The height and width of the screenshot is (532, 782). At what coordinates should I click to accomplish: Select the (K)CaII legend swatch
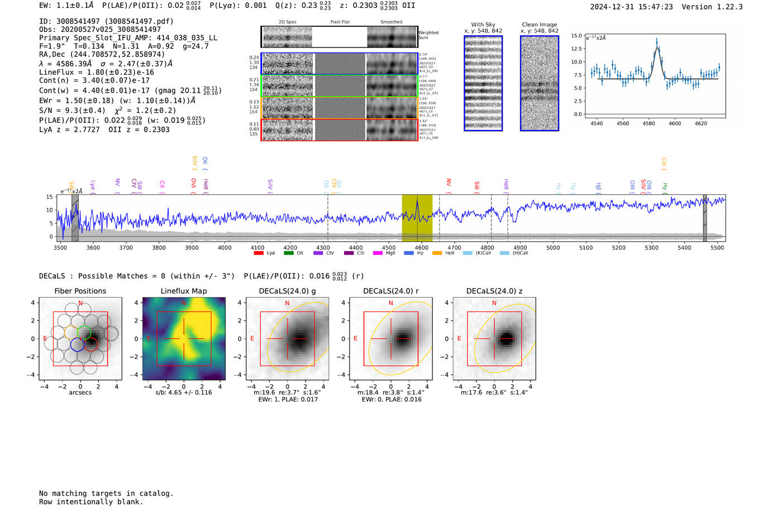(x=468, y=253)
